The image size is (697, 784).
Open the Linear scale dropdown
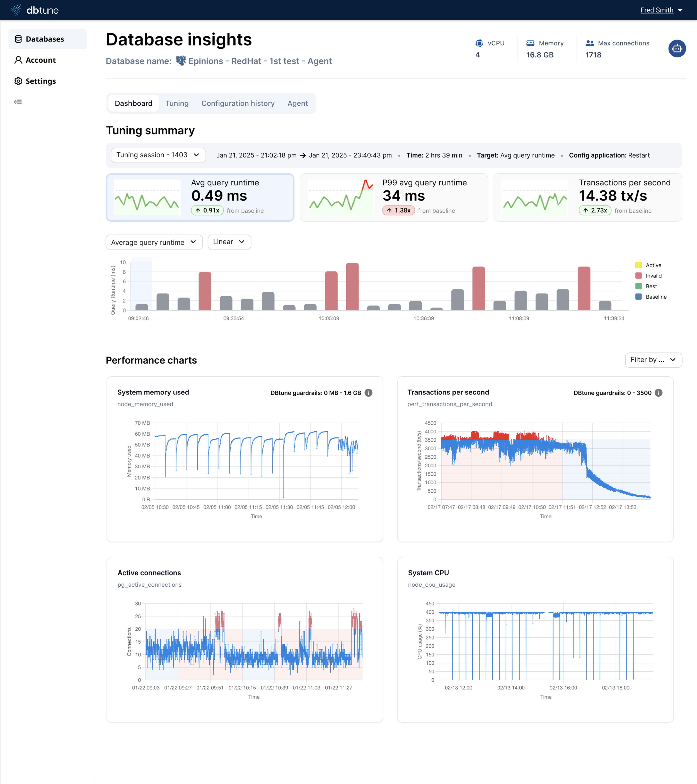(229, 242)
